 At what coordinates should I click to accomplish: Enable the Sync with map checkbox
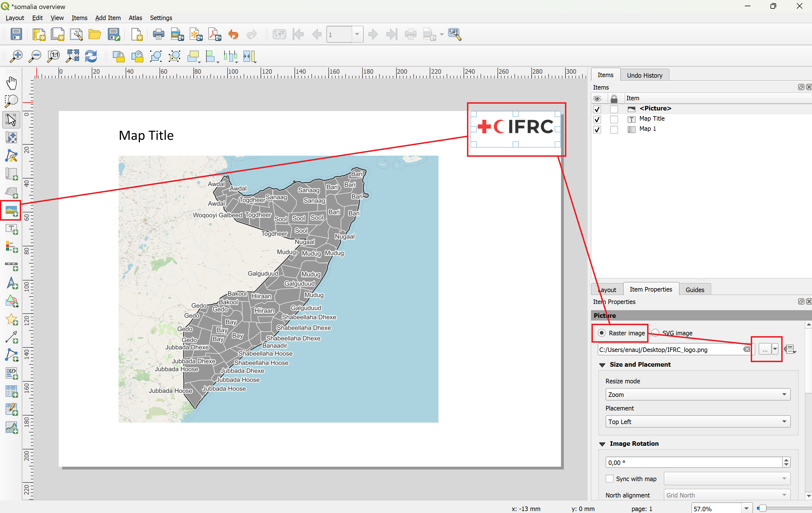[609, 479]
